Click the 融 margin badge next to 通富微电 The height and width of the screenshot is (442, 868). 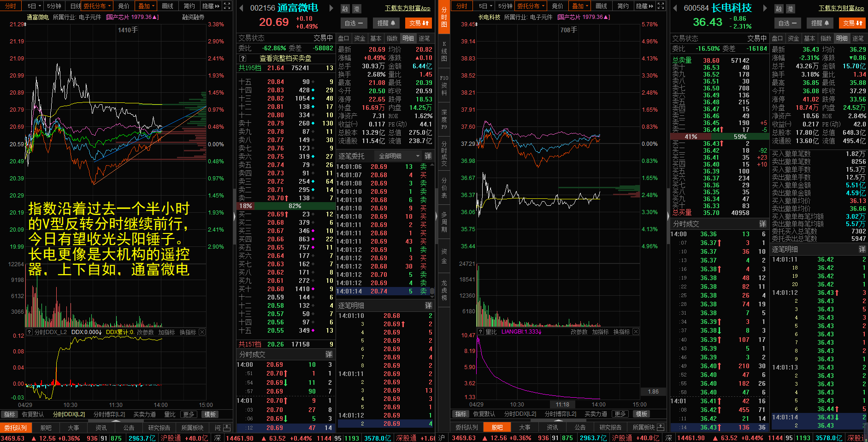[345, 9]
